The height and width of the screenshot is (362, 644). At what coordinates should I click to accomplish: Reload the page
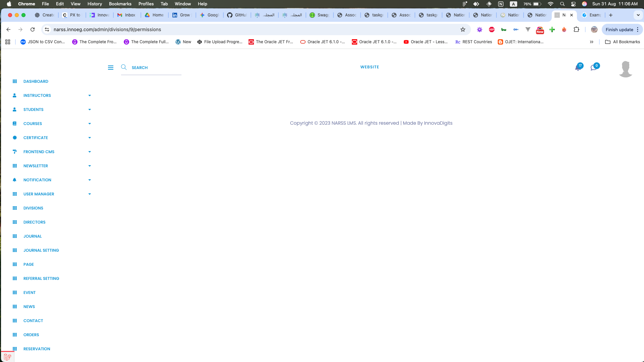[33, 29]
